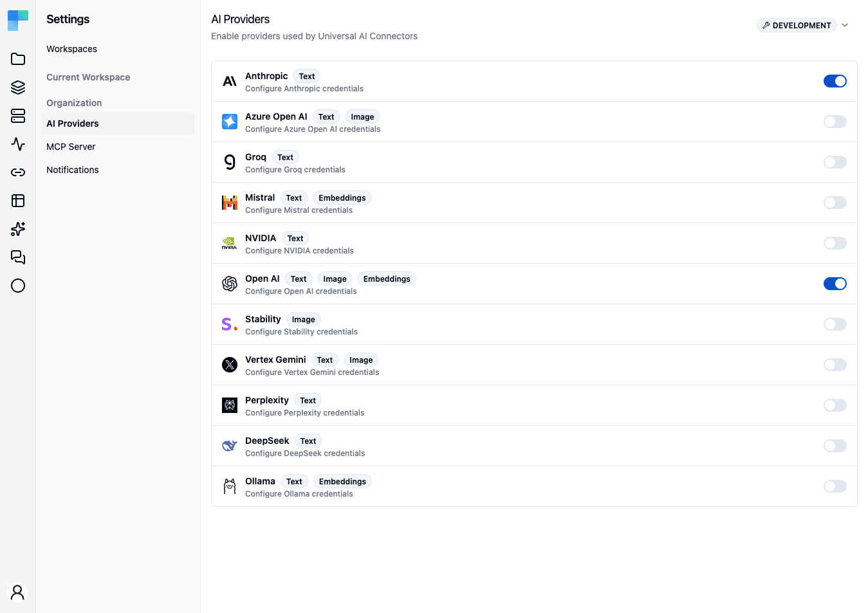The image size is (868, 613).
Task: Click the Anthropic provider name
Action: click(x=266, y=76)
